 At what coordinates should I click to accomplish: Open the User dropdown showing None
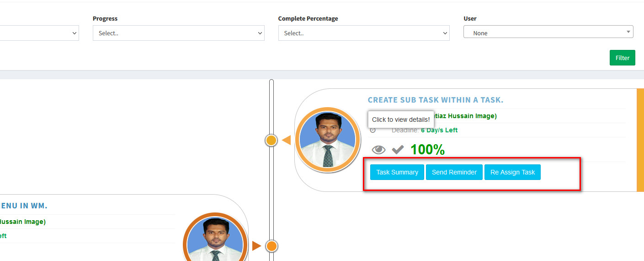click(x=548, y=33)
